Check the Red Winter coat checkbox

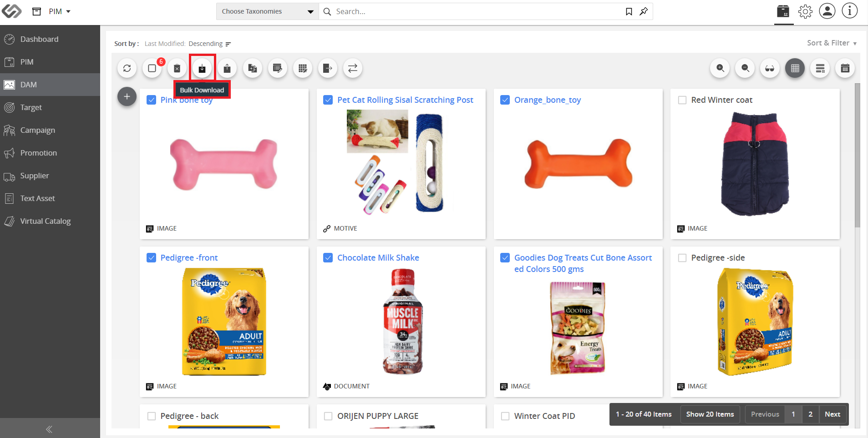(x=682, y=100)
